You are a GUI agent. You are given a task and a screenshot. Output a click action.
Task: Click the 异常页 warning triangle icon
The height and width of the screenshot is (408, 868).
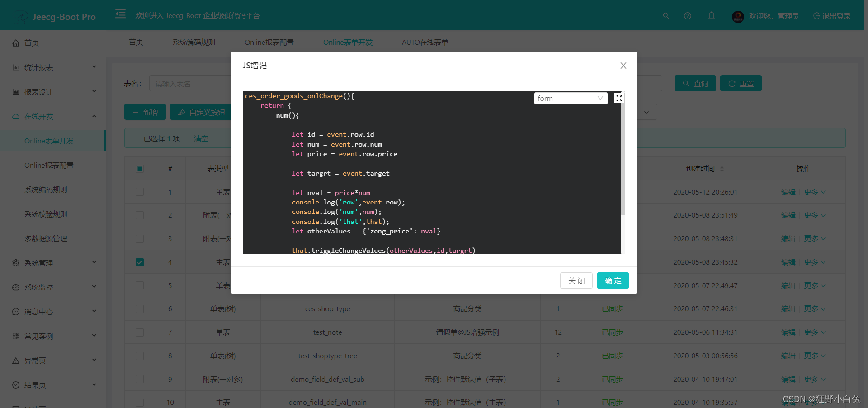click(x=16, y=361)
